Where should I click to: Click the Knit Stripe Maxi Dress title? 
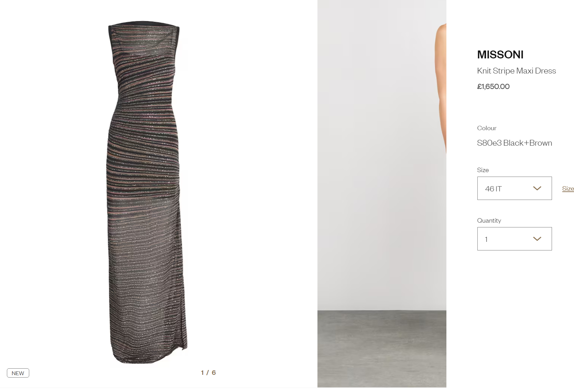pos(517,71)
